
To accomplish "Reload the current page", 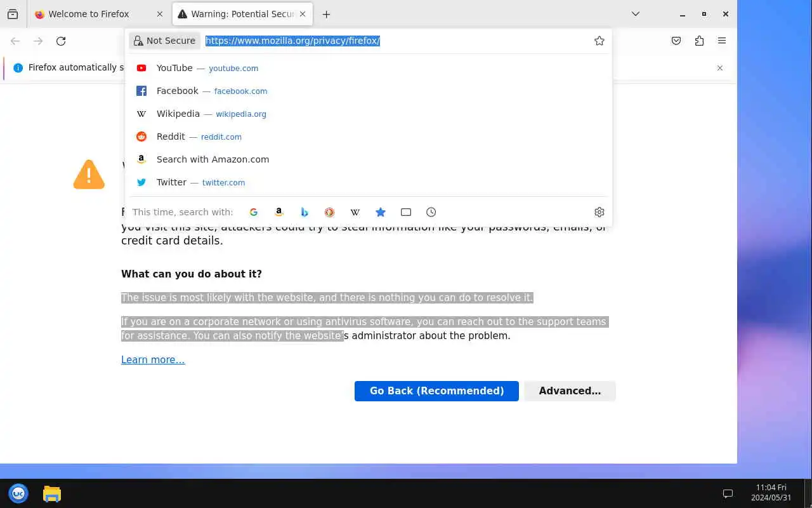I will (x=61, y=41).
